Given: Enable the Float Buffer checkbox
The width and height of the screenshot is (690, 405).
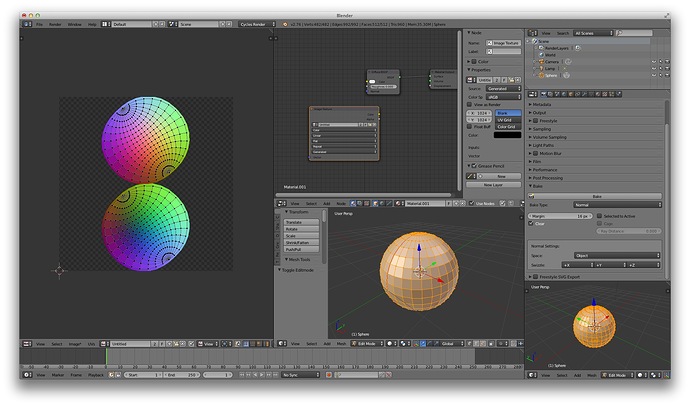Looking at the screenshot, I should tap(469, 127).
